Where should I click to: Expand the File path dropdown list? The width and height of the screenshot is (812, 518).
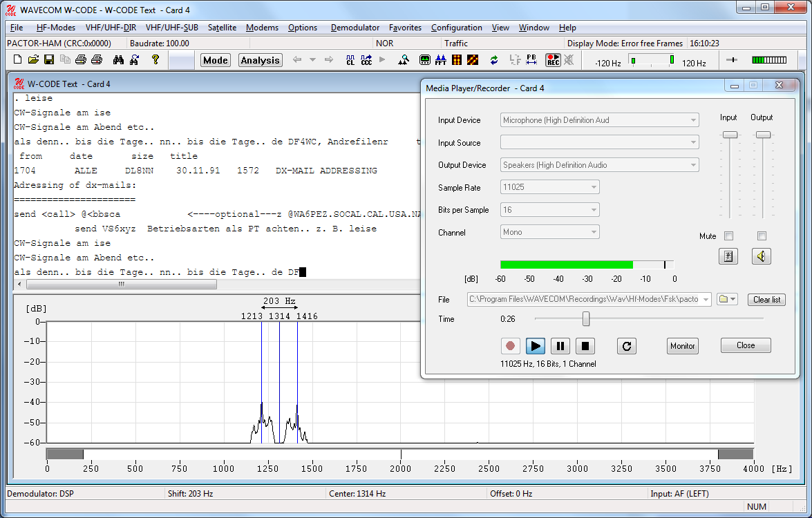[706, 300]
